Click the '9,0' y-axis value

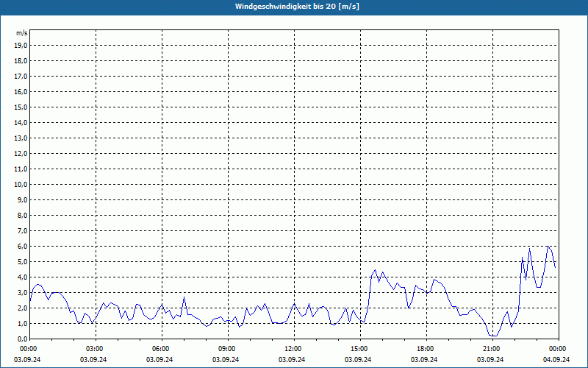[x=22, y=199]
